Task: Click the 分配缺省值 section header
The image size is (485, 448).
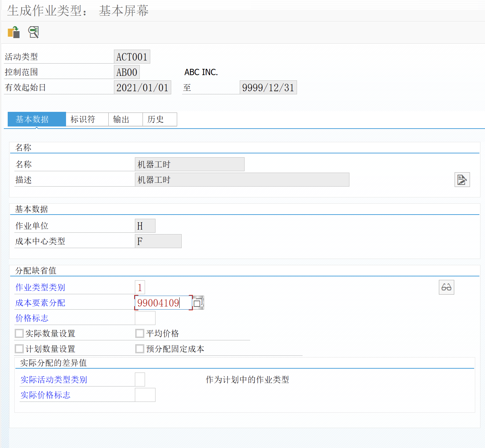Action: click(36, 270)
